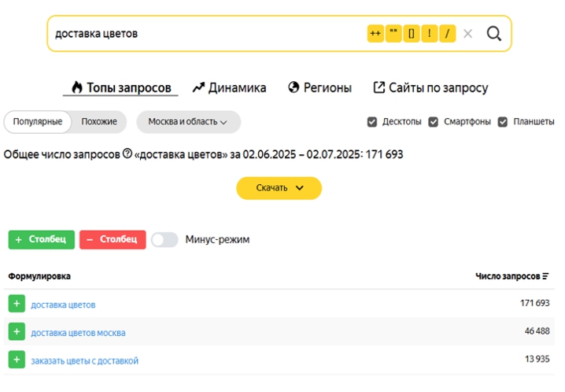Open the Регионы tab
565x392 pixels.
coord(319,87)
